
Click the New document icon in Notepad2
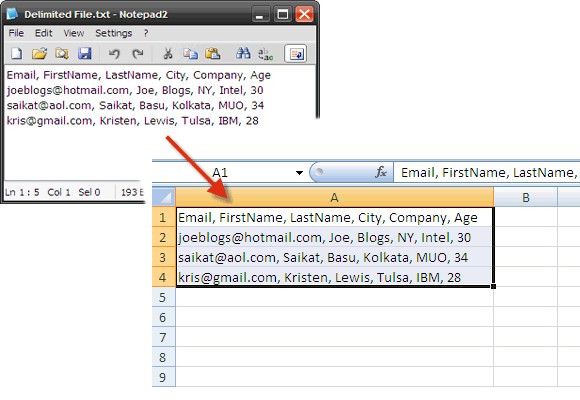pyautogui.click(x=16, y=54)
